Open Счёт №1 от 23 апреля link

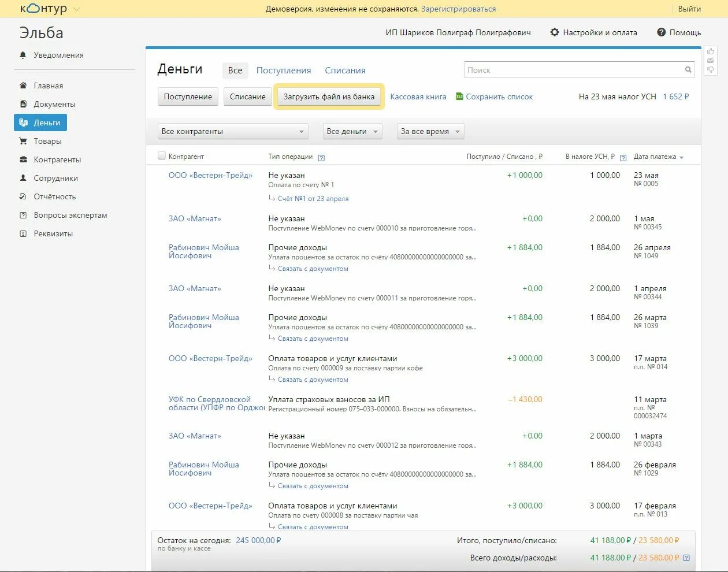pos(313,198)
